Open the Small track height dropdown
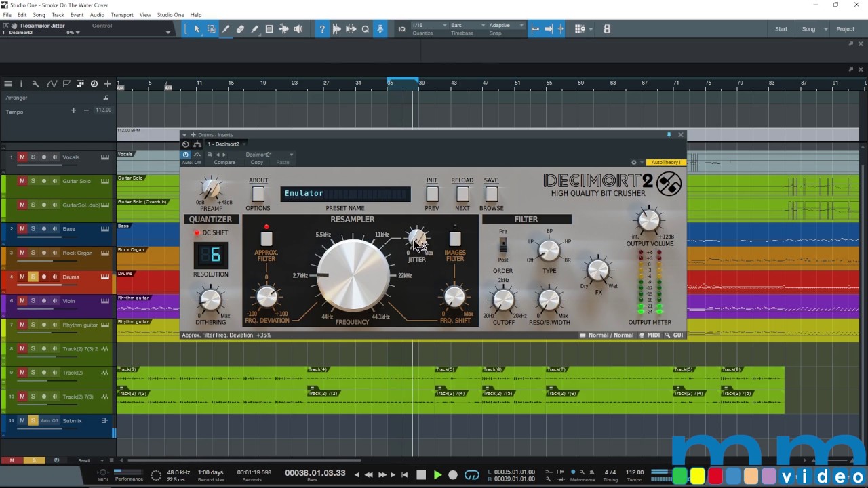 click(x=88, y=460)
